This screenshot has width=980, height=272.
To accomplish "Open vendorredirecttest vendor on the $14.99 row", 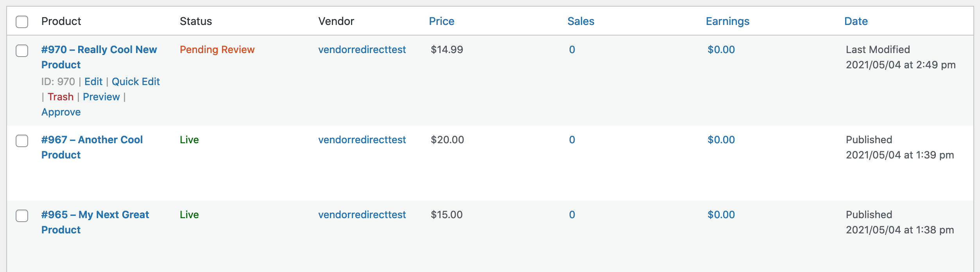I will (362, 50).
